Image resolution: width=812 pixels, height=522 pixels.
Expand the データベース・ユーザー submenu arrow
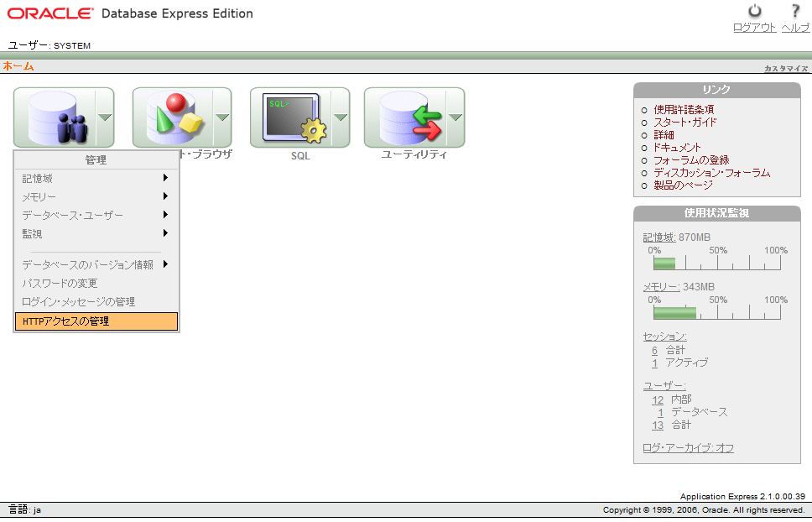tap(166, 214)
